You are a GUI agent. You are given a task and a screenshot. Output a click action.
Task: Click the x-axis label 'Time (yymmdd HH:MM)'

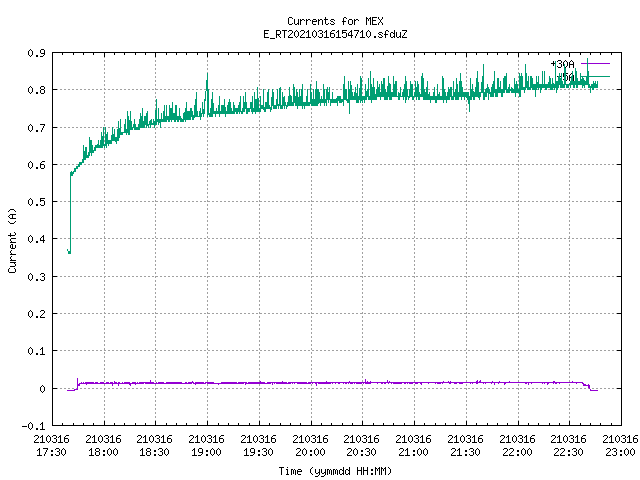coord(335,471)
